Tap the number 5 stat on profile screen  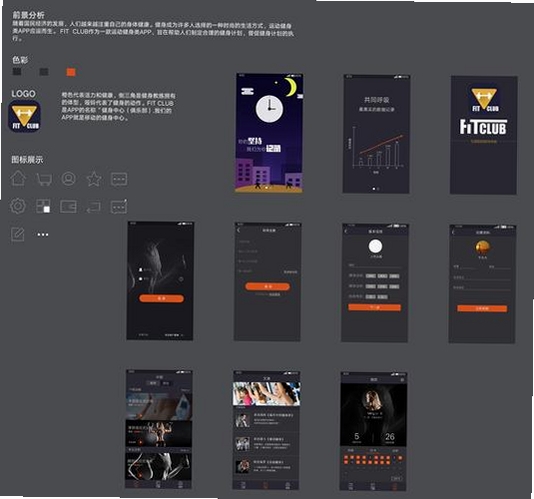click(357, 436)
